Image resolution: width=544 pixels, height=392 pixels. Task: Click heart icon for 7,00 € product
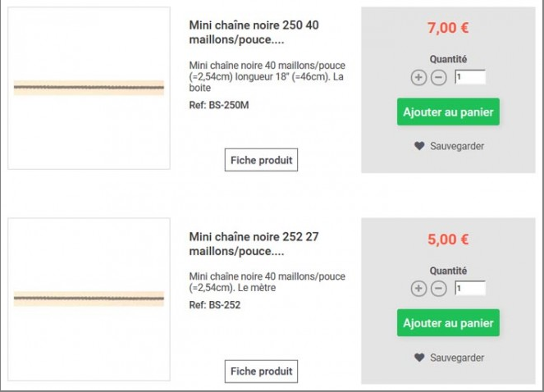(x=419, y=146)
